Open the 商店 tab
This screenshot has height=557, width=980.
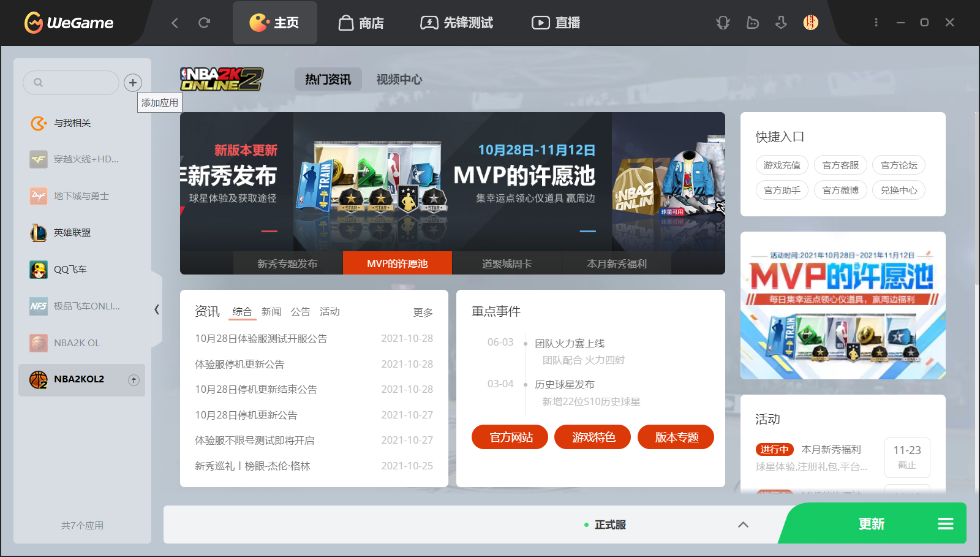pyautogui.click(x=361, y=23)
